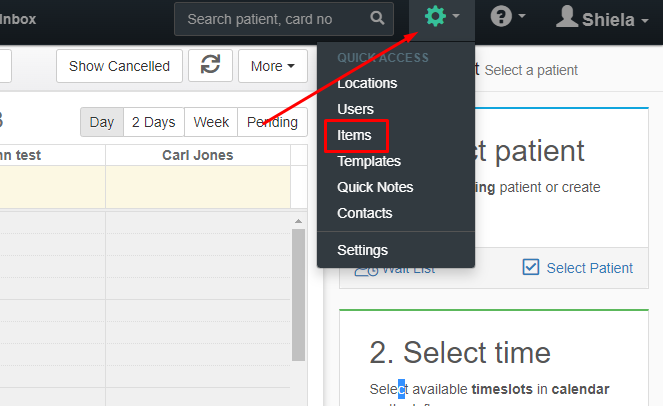
Task: Expand the help menu caret
Action: [x=522, y=16]
